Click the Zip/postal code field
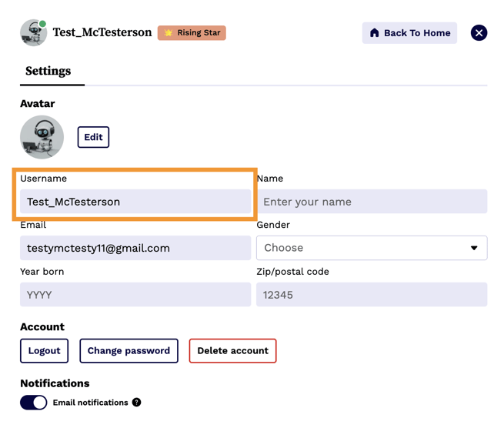 tap(371, 295)
